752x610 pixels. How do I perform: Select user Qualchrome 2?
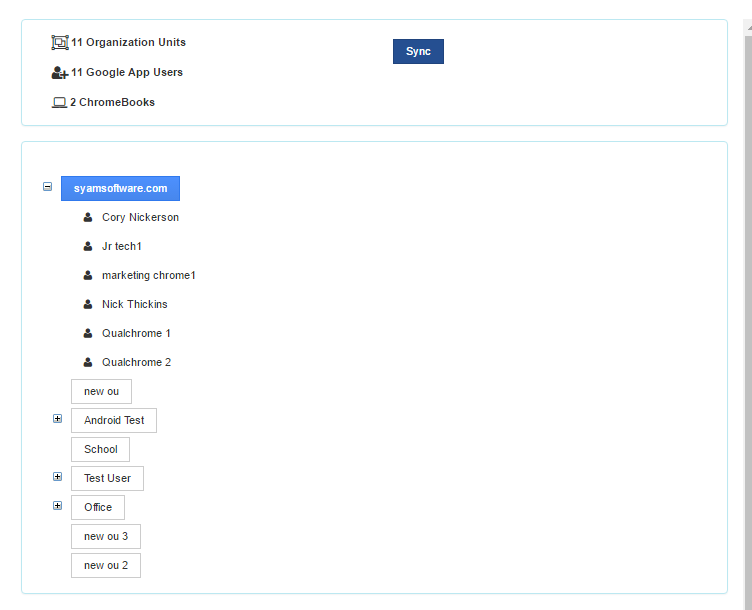136,362
